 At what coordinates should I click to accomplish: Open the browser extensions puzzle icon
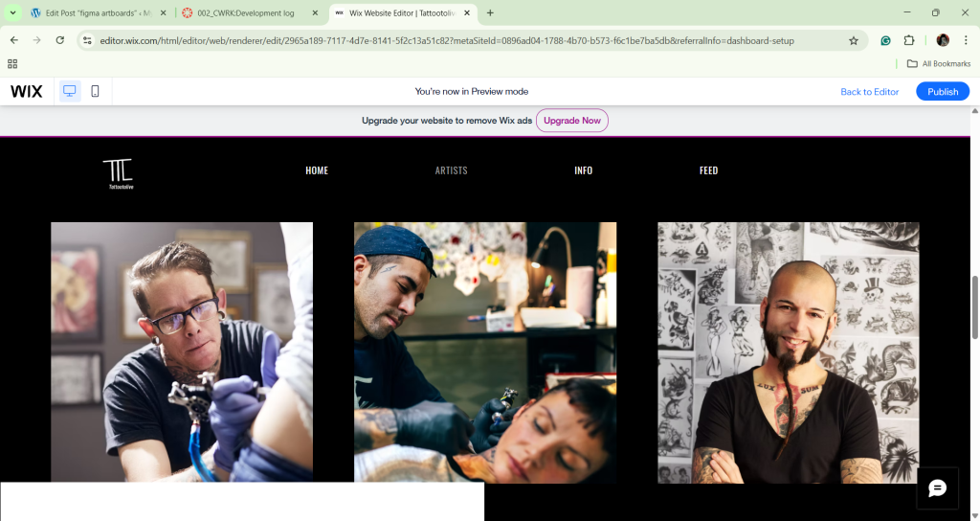tap(909, 40)
